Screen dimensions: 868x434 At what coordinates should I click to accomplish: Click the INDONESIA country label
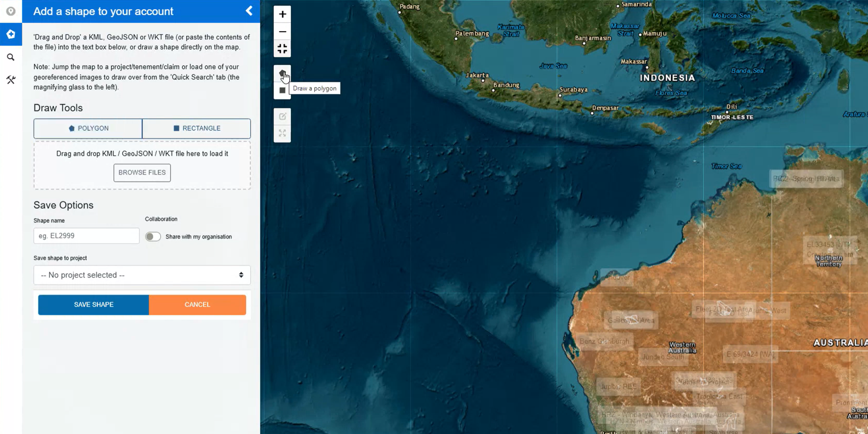(667, 78)
